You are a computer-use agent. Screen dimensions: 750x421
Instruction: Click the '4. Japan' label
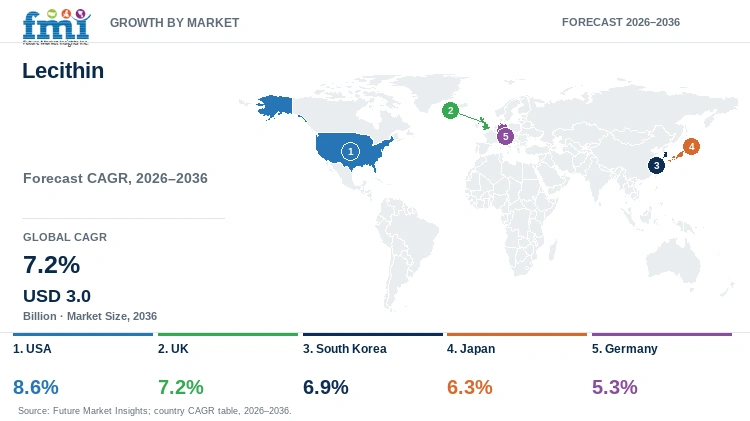(x=471, y=349)
